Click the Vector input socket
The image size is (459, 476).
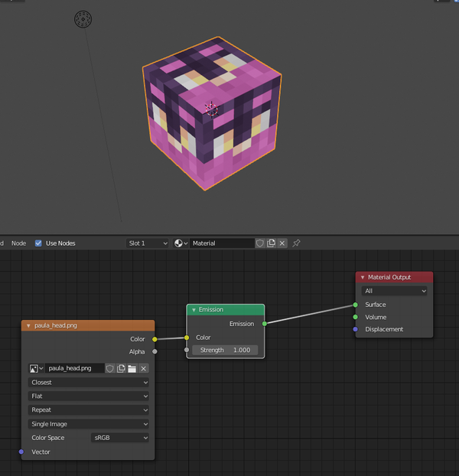(x=21, y=452)
